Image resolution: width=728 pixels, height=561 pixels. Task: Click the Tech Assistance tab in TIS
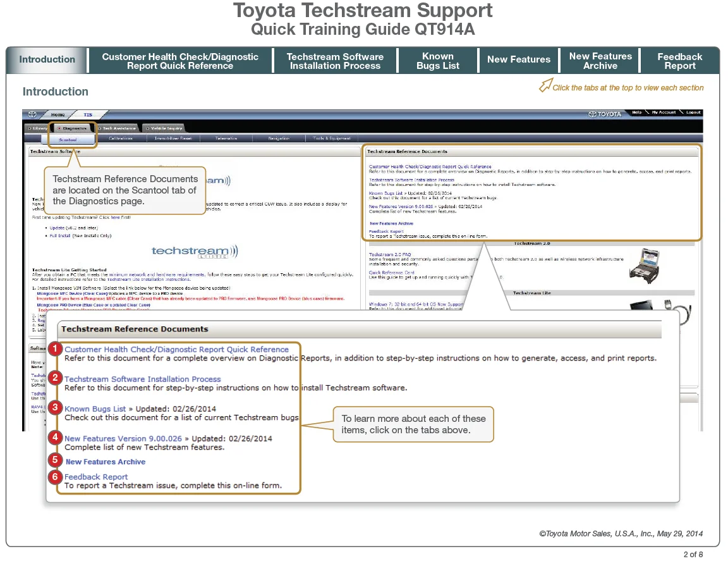[118, 128]
